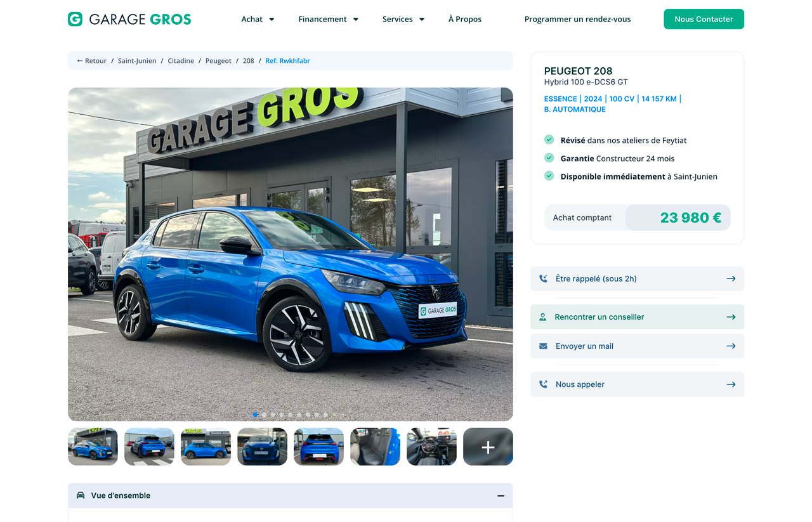Select the rear view car thumbnail
Screen dimensions: 812x522
point(318,447)
